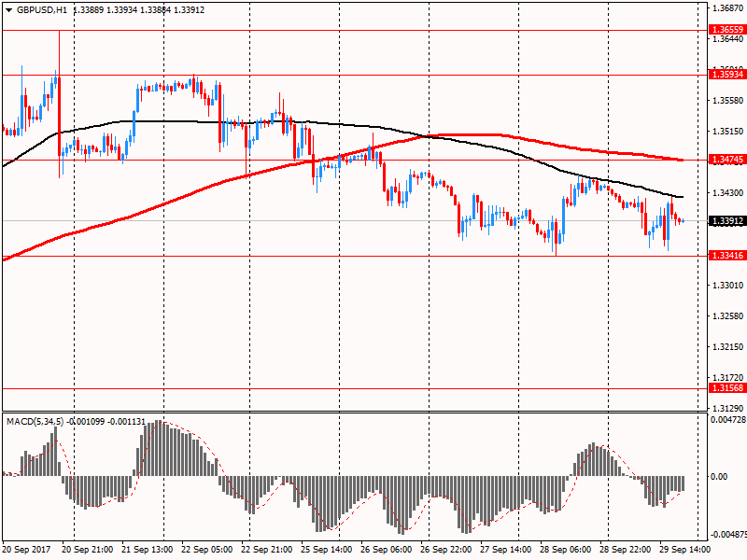The width and height of the screenshot is (747, 560).
Task: Click the 20 Sep 21:00 time label
Action: tap(88, 550)
